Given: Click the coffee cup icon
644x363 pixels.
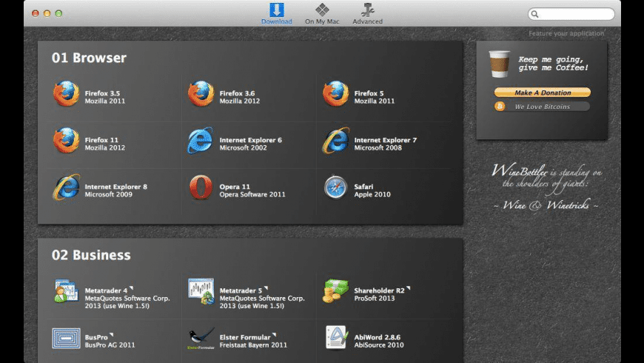Looking at the screenshot, I should 500,64.
